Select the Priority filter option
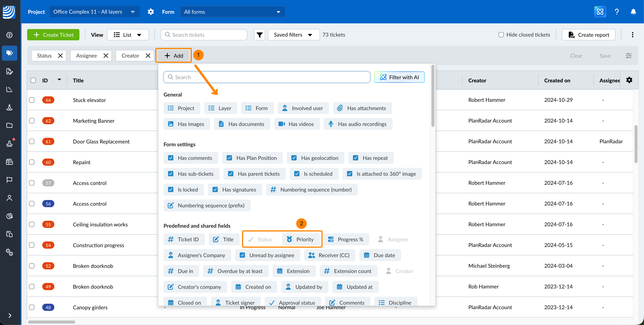Screen dimensions: 644x325 click(301, 239)
